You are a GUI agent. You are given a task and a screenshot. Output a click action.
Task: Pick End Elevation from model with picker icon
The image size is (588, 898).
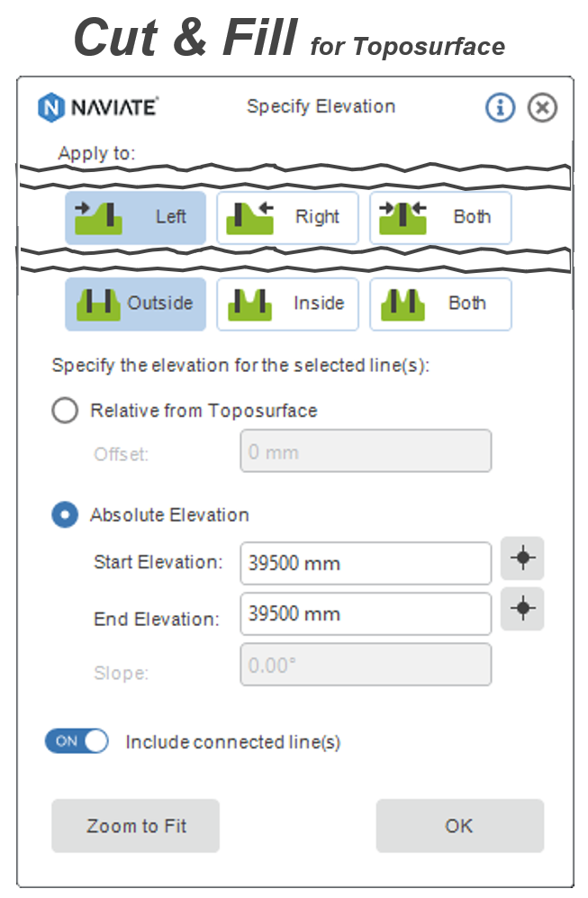(x=522, y=609)
